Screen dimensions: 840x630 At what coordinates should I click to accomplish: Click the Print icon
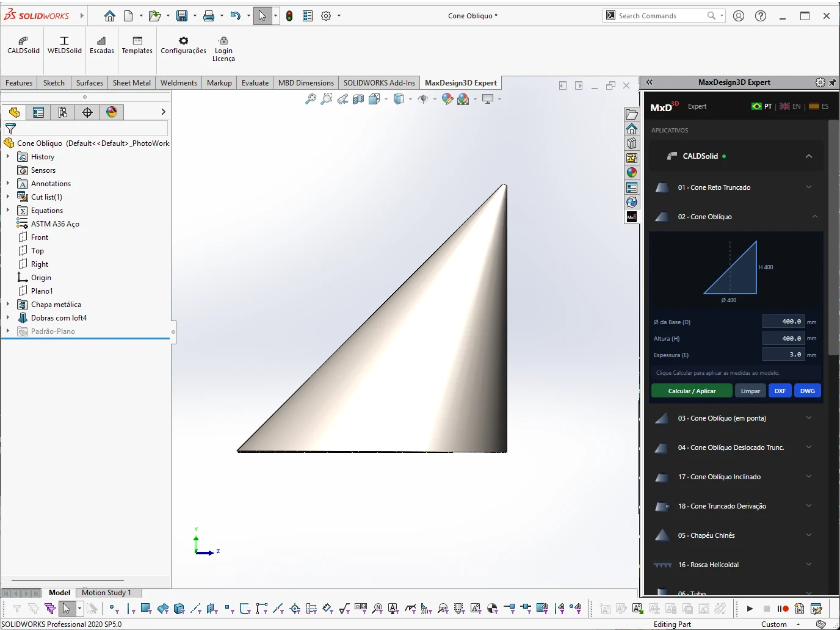pos(209,16)
